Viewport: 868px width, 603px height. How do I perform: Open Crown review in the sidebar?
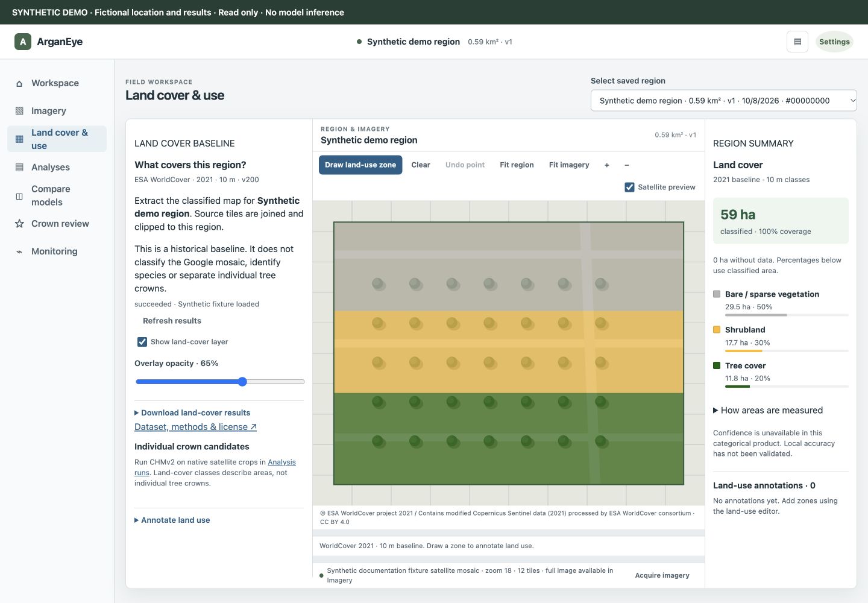57,224
